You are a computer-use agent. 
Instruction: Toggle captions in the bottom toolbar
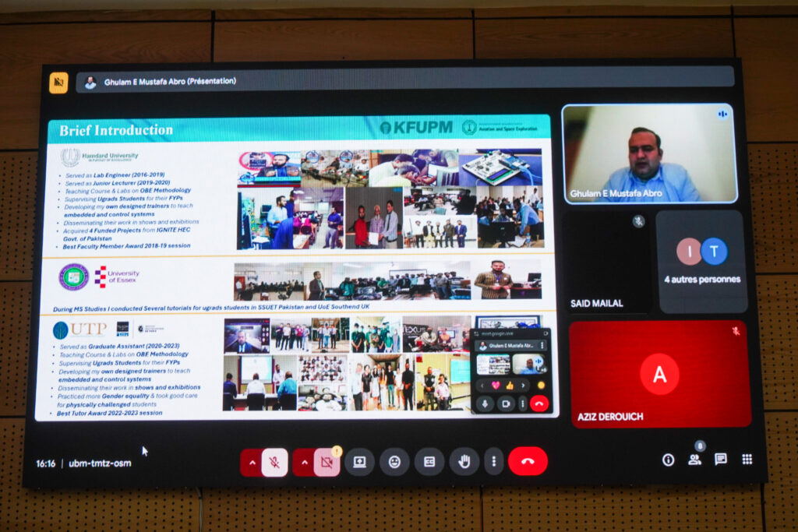pyautogui.click(x=429, y=462)
